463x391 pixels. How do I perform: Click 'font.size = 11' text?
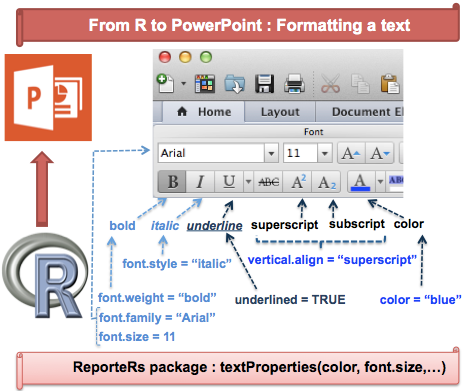tap(137, 337)
